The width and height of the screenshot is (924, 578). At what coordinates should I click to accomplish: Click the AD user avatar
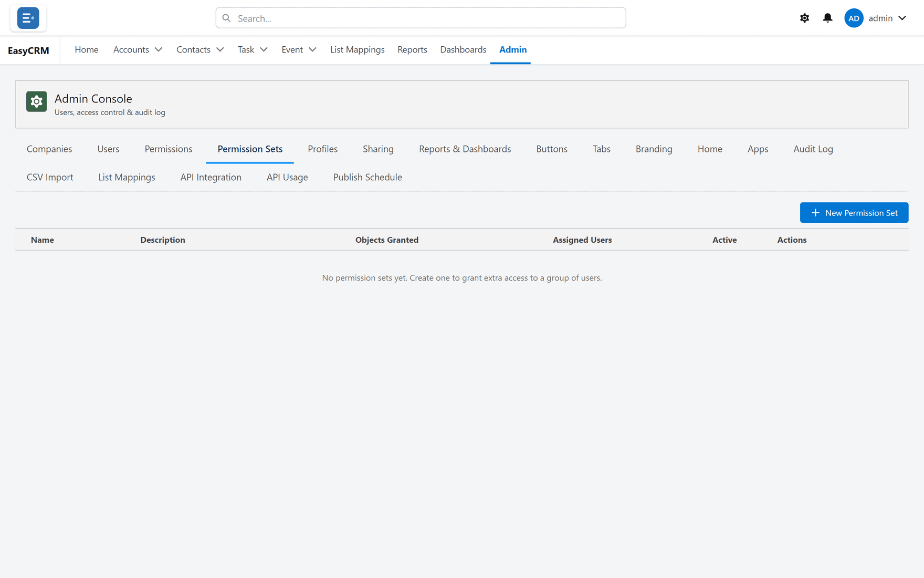coord(854,18)
